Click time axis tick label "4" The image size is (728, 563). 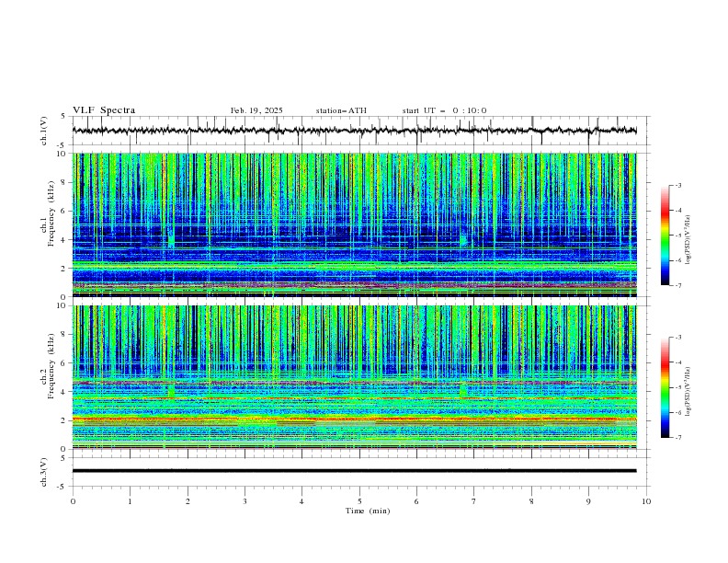301,501
